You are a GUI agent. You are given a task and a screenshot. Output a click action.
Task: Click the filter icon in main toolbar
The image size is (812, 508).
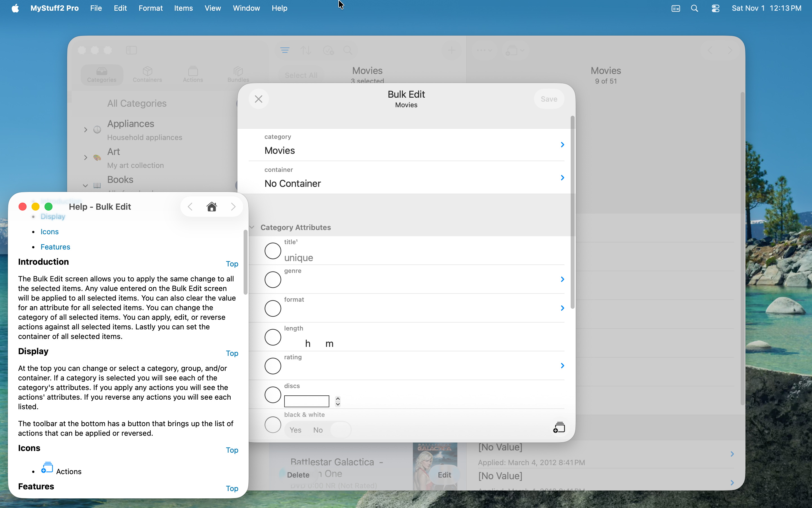[x=285, y=51]
